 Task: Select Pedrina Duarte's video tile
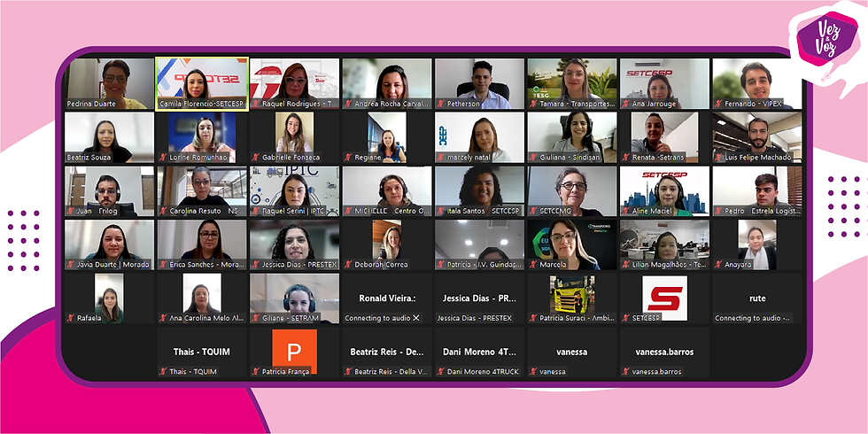tap(109, 83)
